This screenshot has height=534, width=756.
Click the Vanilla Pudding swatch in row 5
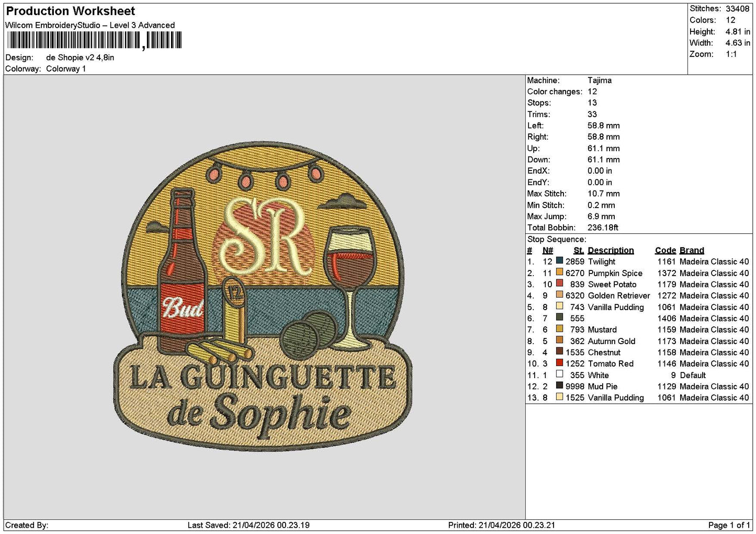[559, 306]
